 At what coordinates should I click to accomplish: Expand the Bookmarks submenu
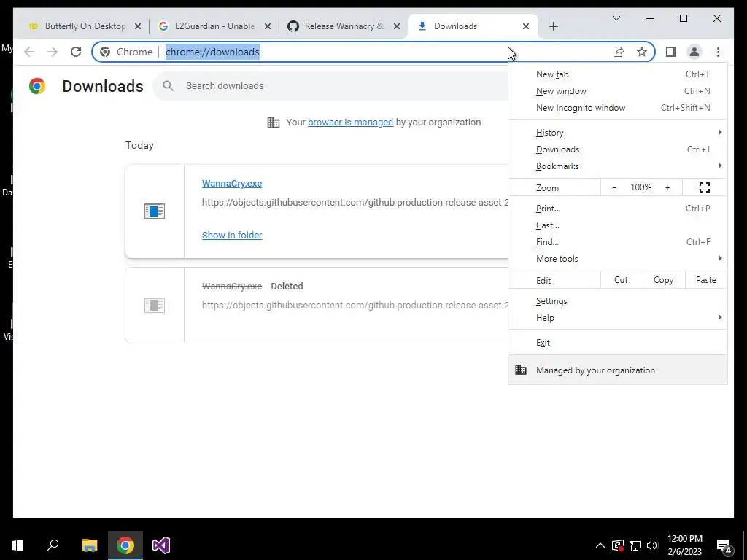pyautogui.click(x=617, y=166)
